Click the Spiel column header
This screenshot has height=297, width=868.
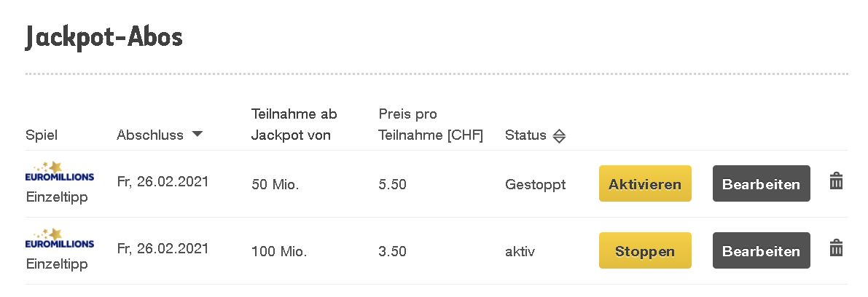pos(42,135)
